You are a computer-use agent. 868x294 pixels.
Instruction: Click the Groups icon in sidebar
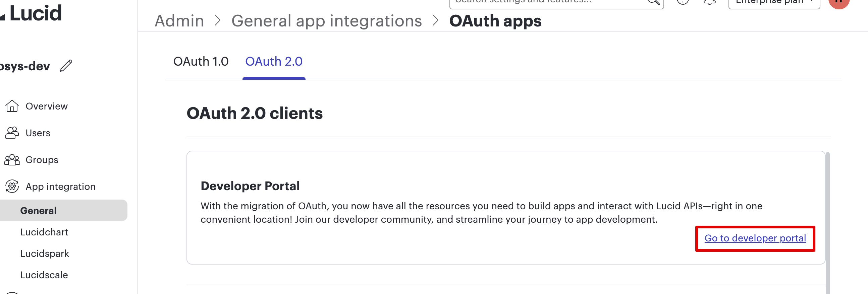point(12,160)
